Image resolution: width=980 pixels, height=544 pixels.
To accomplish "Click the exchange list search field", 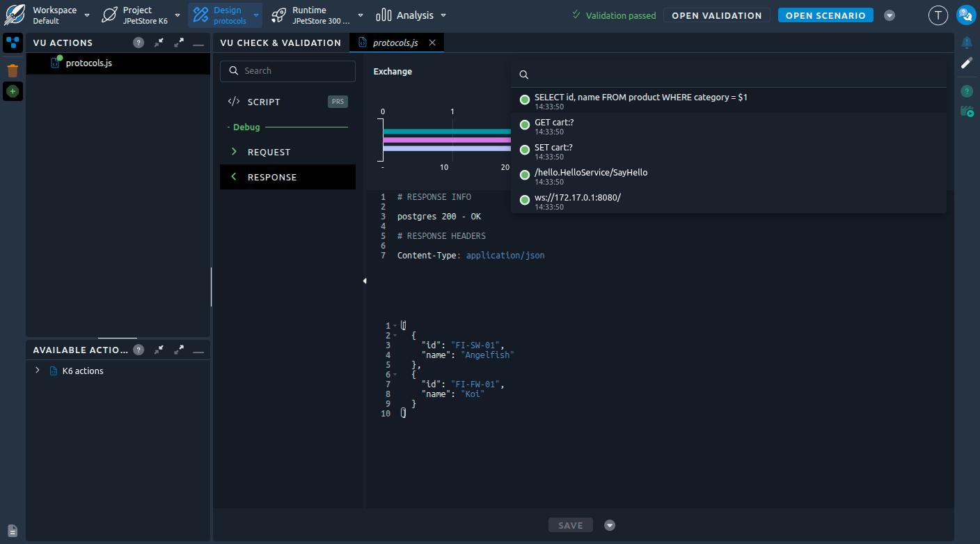I will (x=729, y=75).
